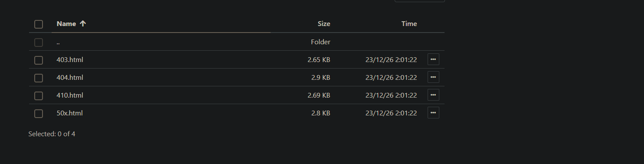Reverse sort using the Name arrow
The image size is (644, 164).
83,24
